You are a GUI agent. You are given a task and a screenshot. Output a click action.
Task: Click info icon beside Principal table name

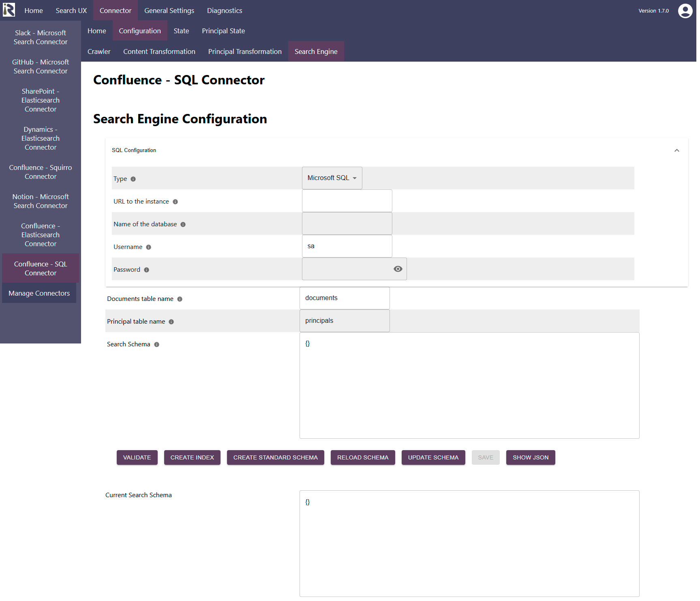(172, 322)
